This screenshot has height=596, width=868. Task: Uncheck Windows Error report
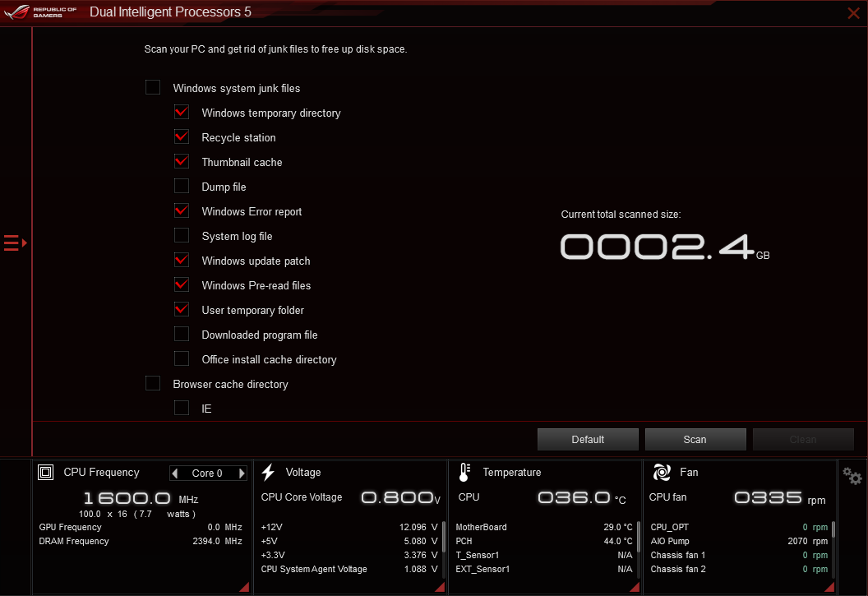pyautogui.click(x=182, y=210)
